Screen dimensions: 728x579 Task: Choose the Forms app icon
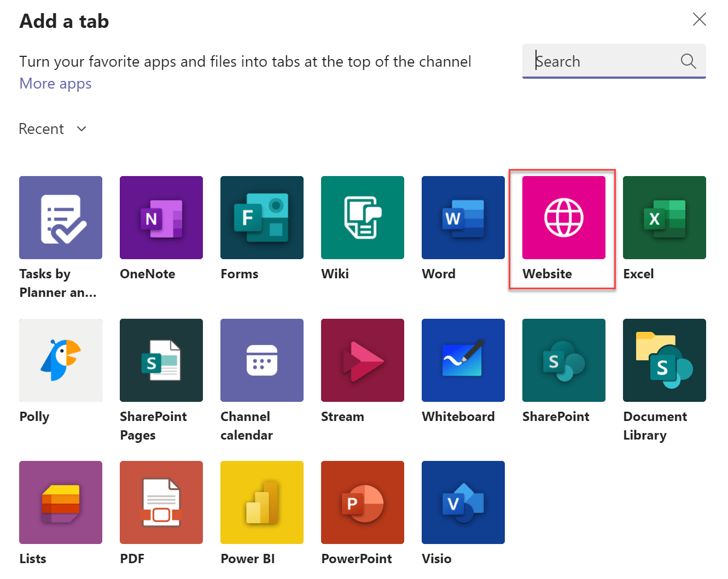261,217
